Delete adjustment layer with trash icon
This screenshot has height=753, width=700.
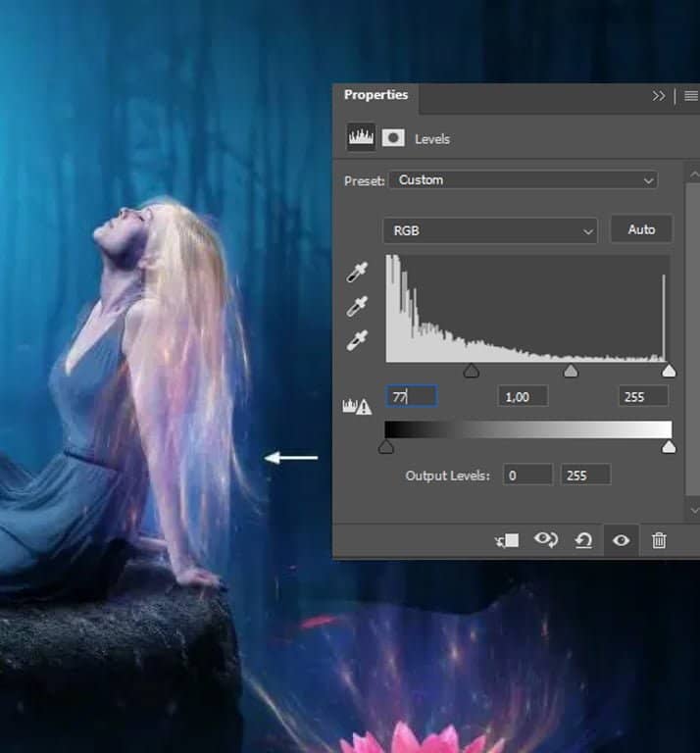[659, 540]
